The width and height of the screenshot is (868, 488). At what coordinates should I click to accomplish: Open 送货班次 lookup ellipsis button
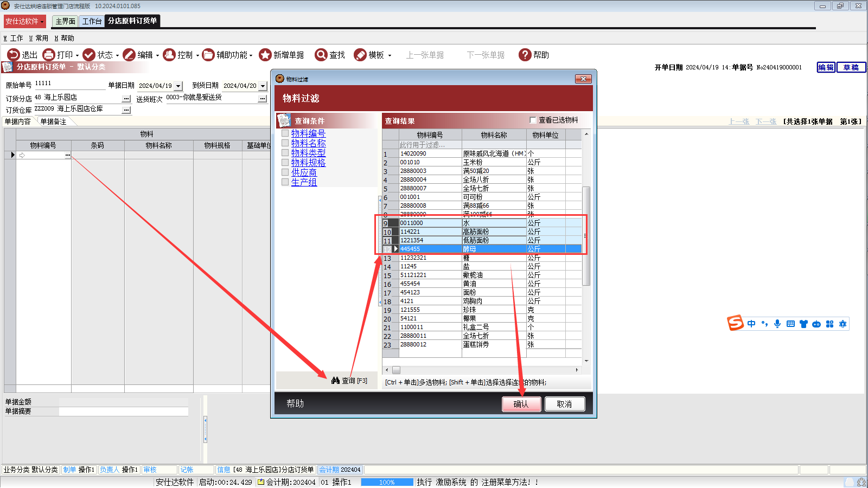click(x=263, y=99)
